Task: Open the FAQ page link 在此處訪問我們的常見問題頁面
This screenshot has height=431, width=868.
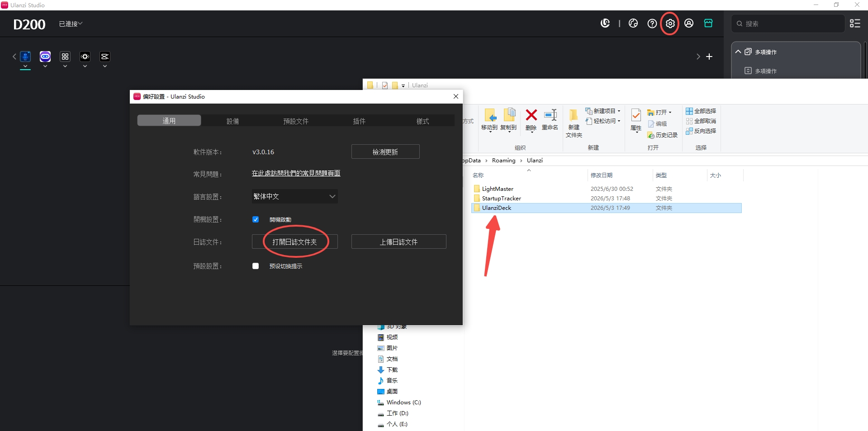Action: 296,173
